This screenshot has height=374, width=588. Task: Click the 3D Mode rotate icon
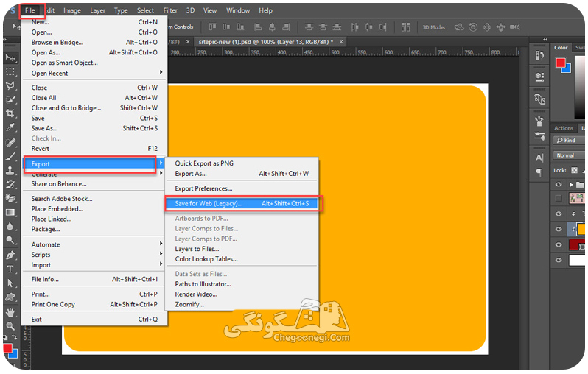pos(459,27)
